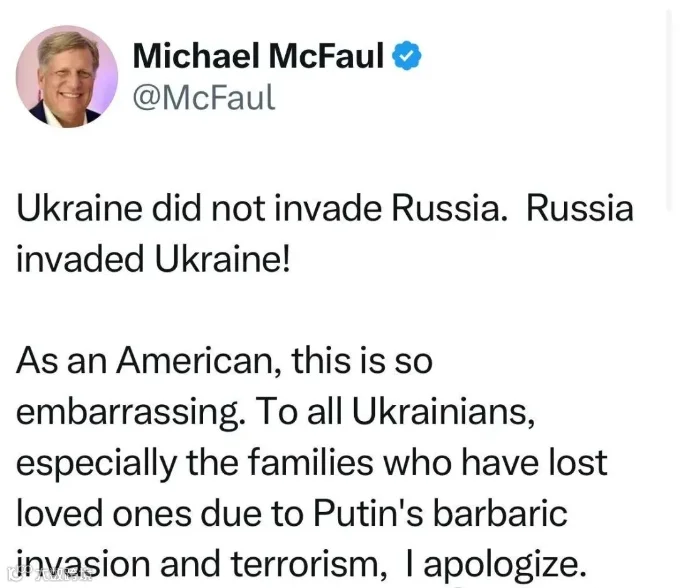Screen dimensions: 697x588
Task: Click the word "invasion" on the last line
Action: point(83,564)
